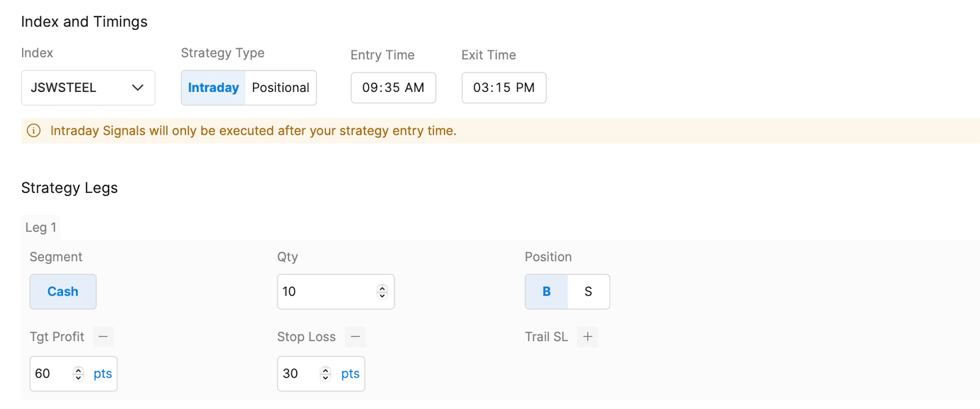This screenshot has height=409, width=980.
Task: Select Buy position B
Action: pos(546,291)
